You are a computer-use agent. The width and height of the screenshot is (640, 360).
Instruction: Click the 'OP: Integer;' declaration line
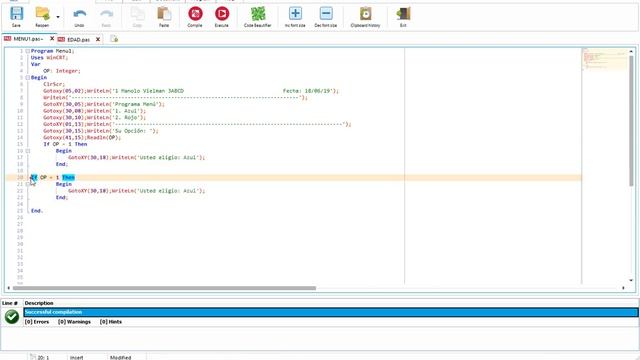[x=62, y=71]
